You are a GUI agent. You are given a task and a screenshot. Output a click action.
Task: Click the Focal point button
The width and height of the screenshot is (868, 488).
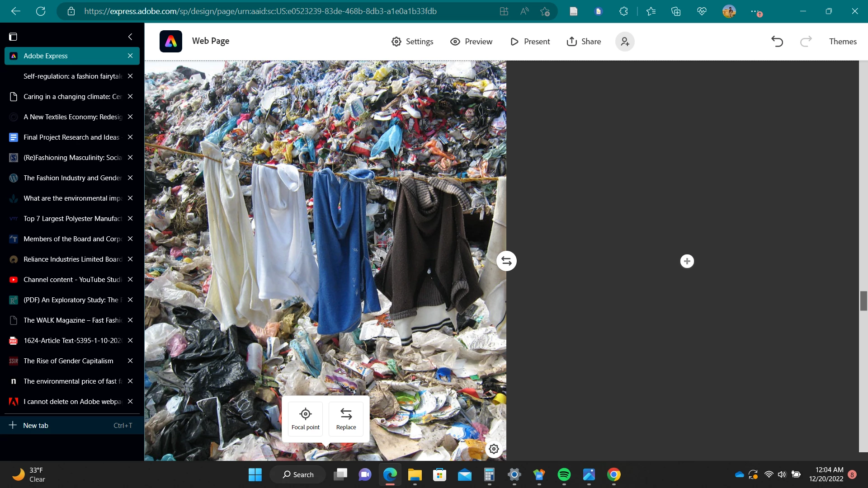305,419
